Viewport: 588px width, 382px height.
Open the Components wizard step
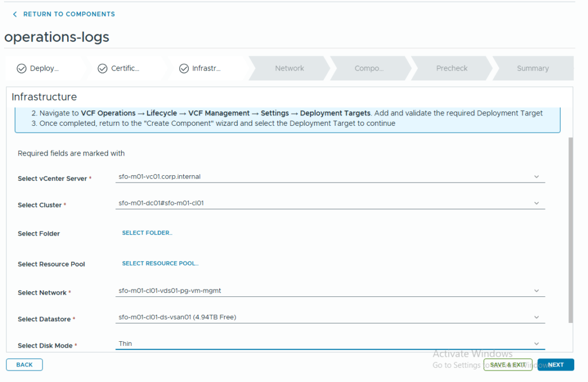(x=369, y=68)
